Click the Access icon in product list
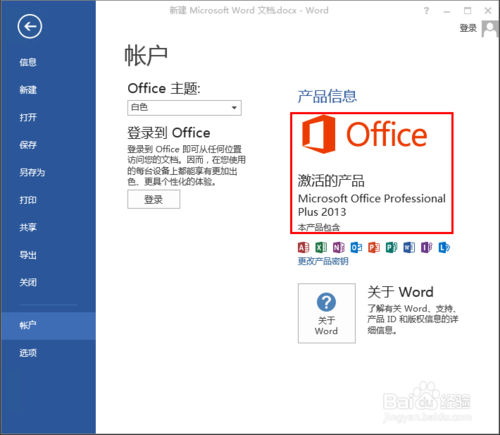The image size is (500, 435). coord(303,247)
